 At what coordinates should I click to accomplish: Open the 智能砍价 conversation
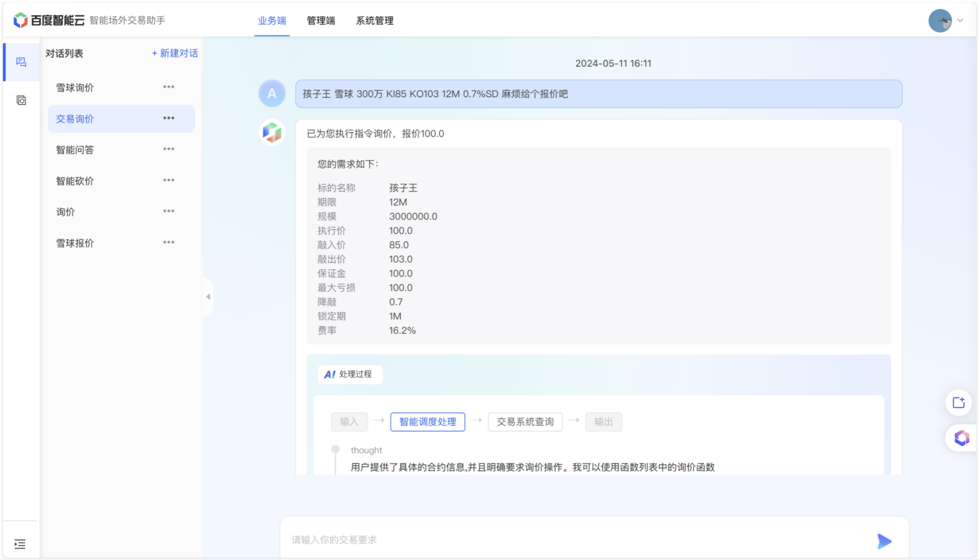pos(75,181)
